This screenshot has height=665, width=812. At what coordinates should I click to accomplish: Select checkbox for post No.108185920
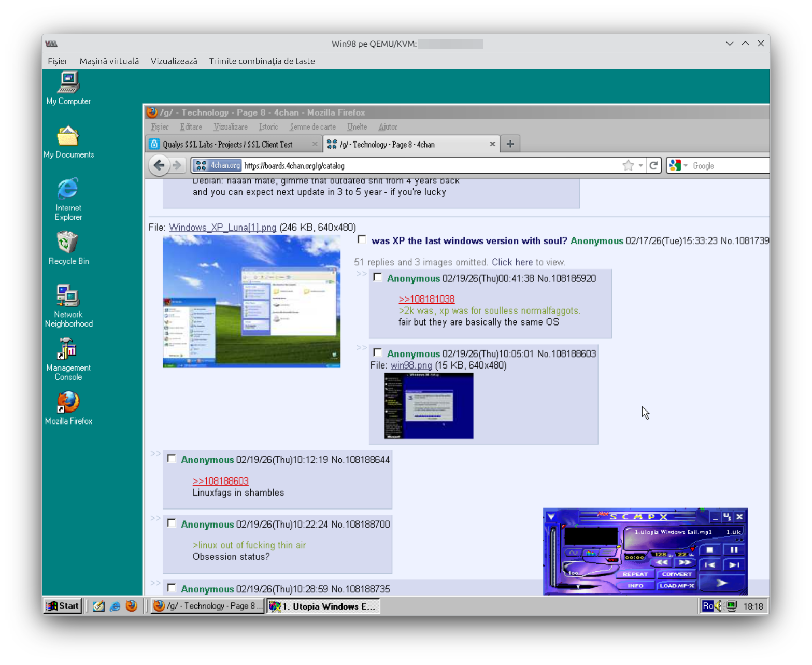(378, 277)
